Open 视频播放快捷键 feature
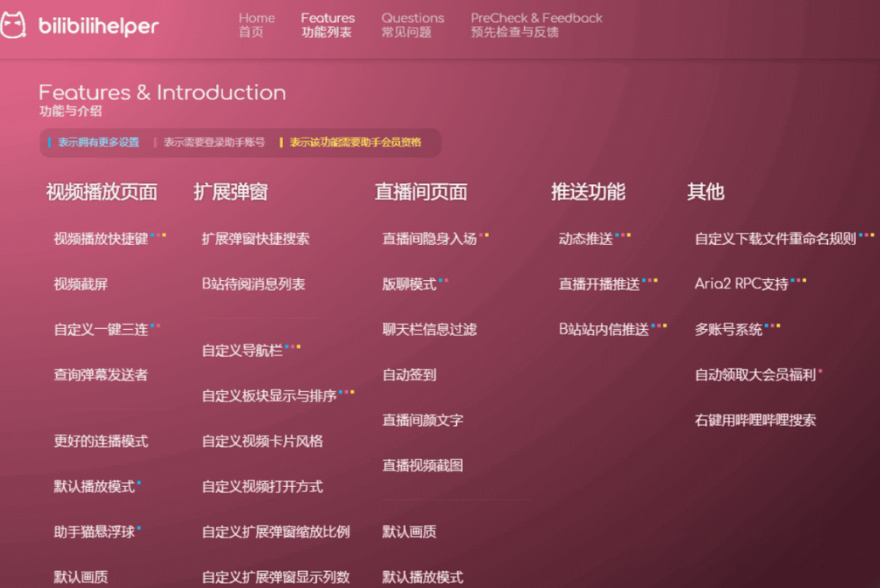This screenshot has height=588, width=880. tap(101, 239)
